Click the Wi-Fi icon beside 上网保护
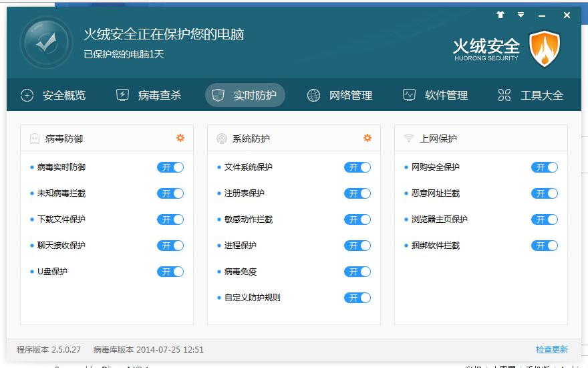This screenshot has width=588, height=368. (408, 139)
